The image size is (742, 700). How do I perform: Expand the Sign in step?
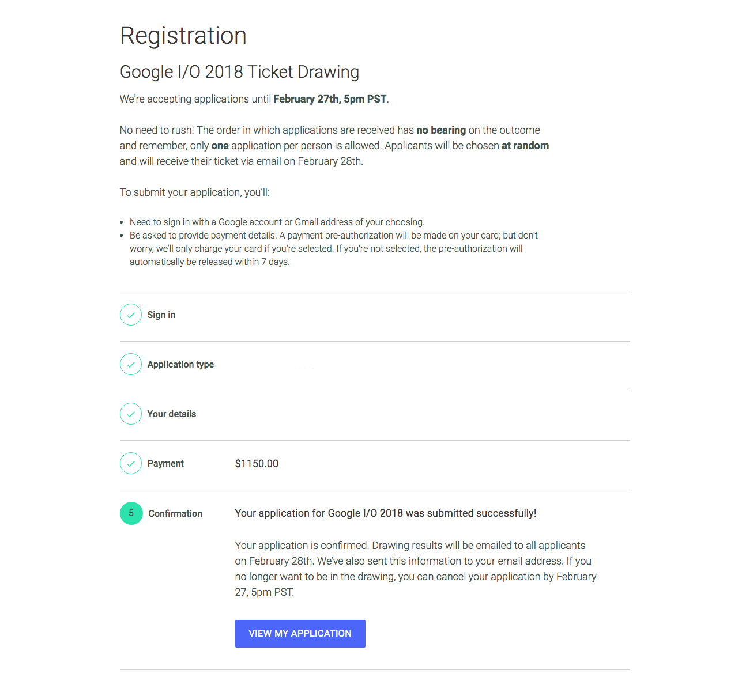click(161, 315)
